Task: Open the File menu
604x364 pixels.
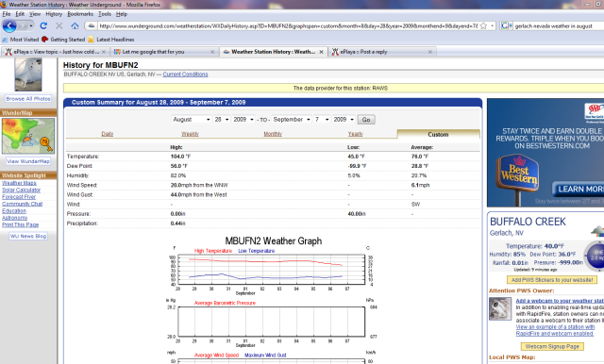Action: [x=7, y=14]
